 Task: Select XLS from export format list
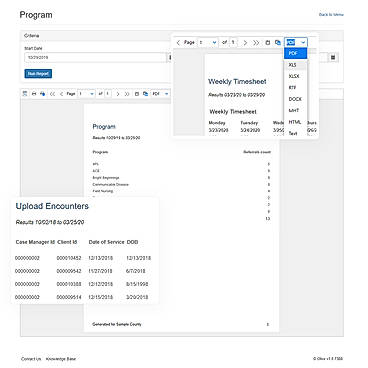(295, 65)
